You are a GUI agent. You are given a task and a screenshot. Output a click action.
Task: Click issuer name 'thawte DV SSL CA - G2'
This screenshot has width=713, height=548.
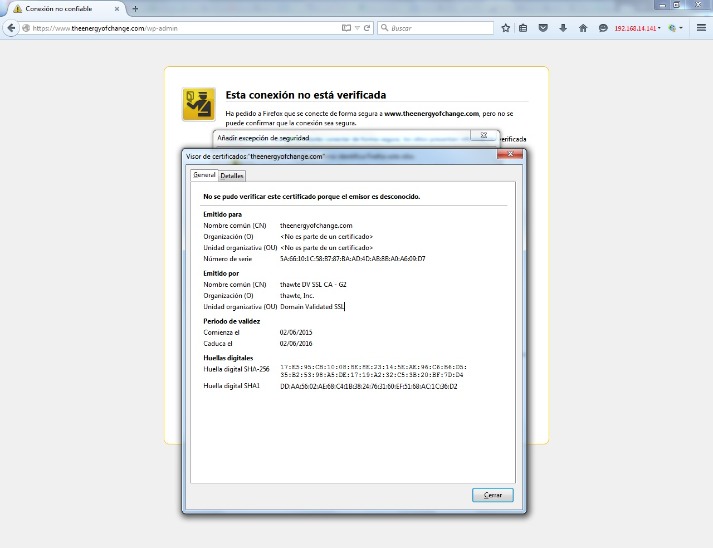tap(313, 285)
